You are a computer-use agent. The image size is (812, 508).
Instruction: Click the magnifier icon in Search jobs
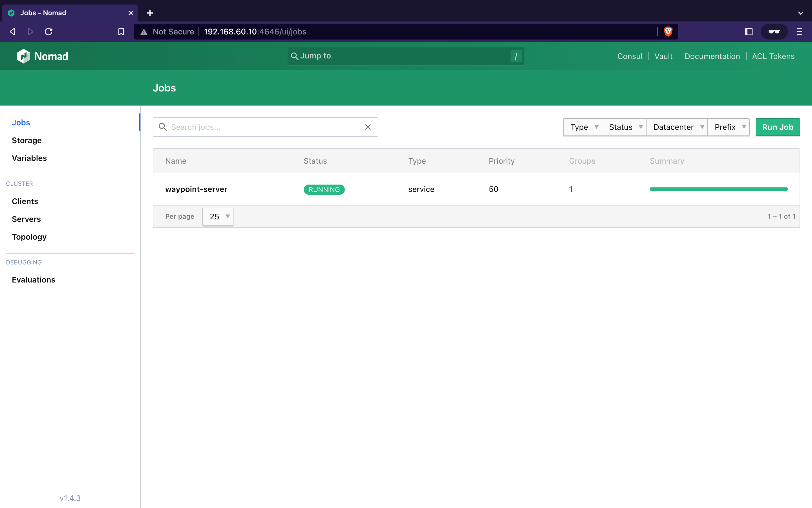point(163,127)
